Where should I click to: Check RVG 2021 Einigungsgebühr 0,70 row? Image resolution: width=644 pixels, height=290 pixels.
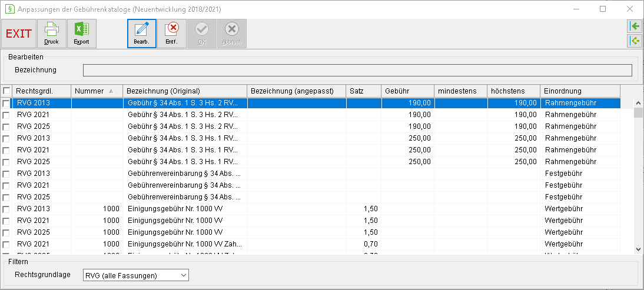tap(6, 245)
